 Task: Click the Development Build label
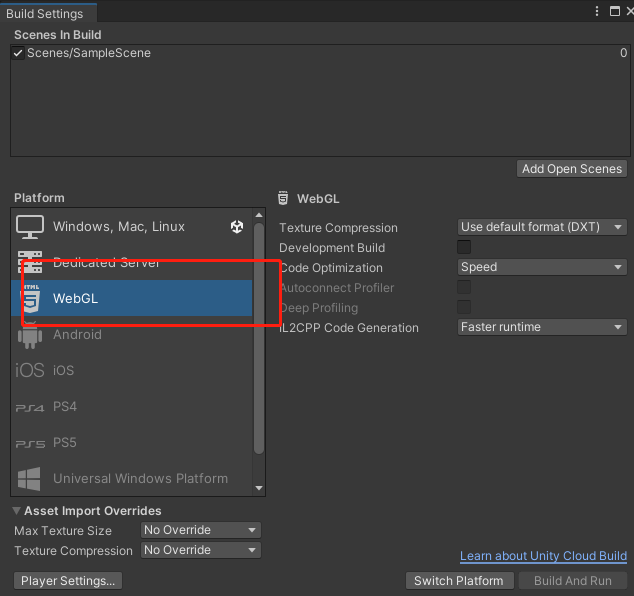[332, 247]
